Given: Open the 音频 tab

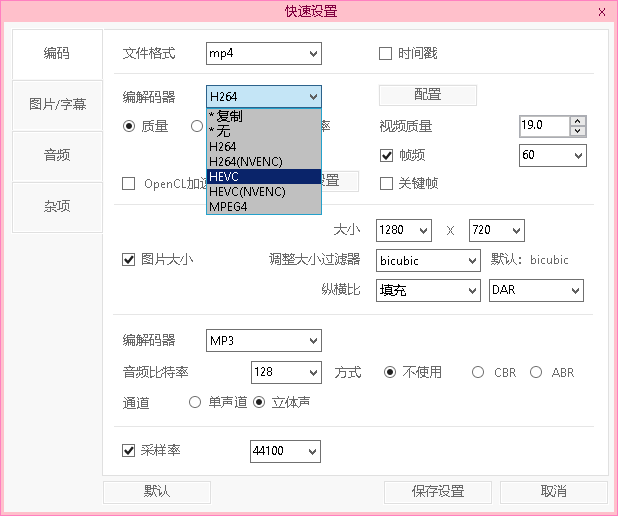Looking at the screenshot, I should [x=57, y=156].
